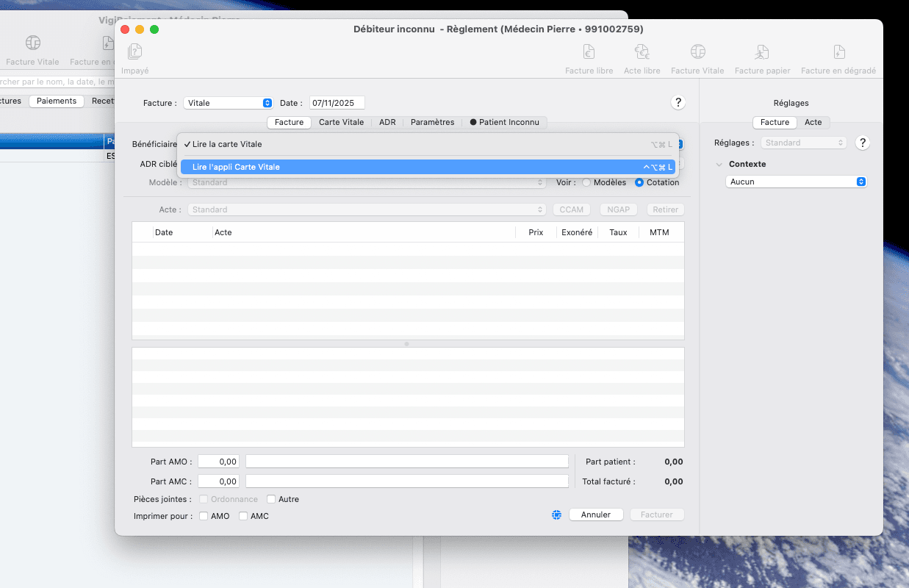This screenshot has height=588, width=909.
Task: Select the Modèles radio button
Action: [x=586, y=182]
